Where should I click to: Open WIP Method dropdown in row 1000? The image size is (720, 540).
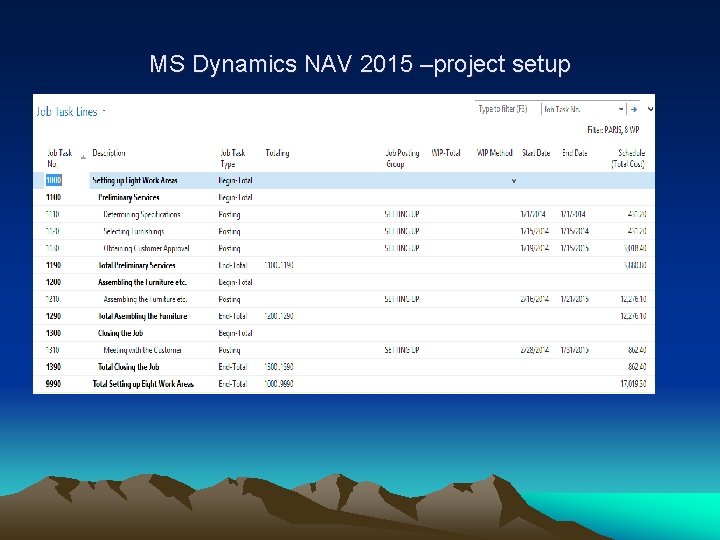pos(513,181)
